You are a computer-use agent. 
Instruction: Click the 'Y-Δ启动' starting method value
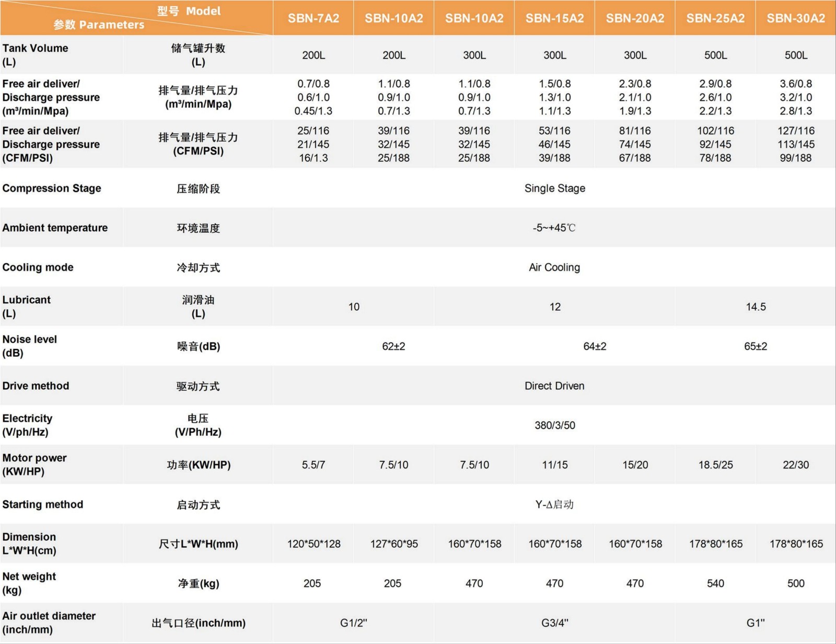[x=554, y=505]
